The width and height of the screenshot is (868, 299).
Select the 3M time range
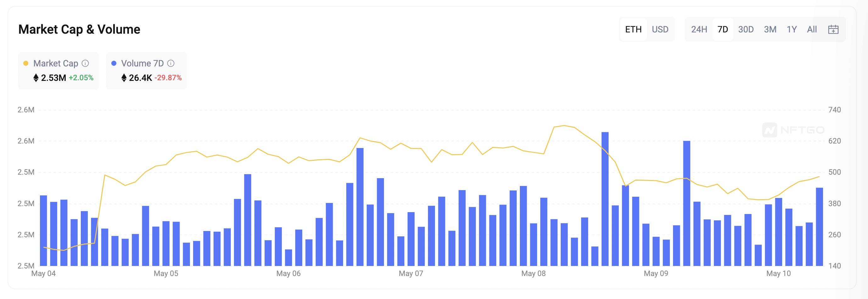770,29
